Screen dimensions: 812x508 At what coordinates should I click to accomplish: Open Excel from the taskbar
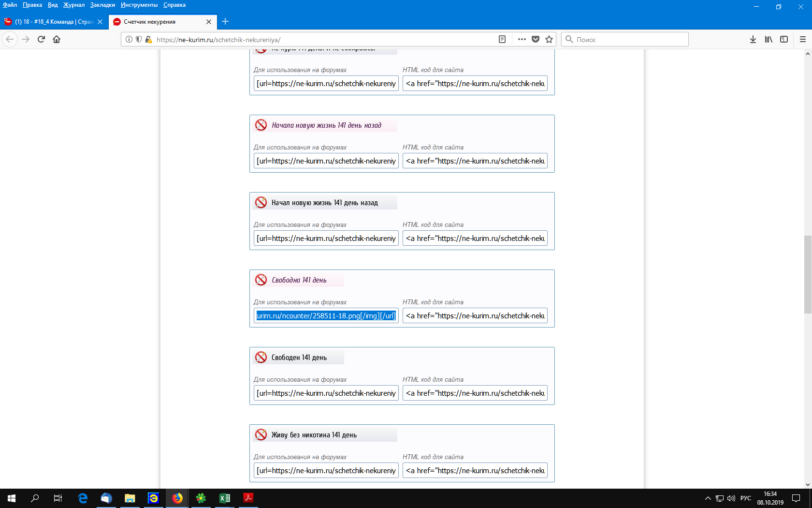click(225, 498)
